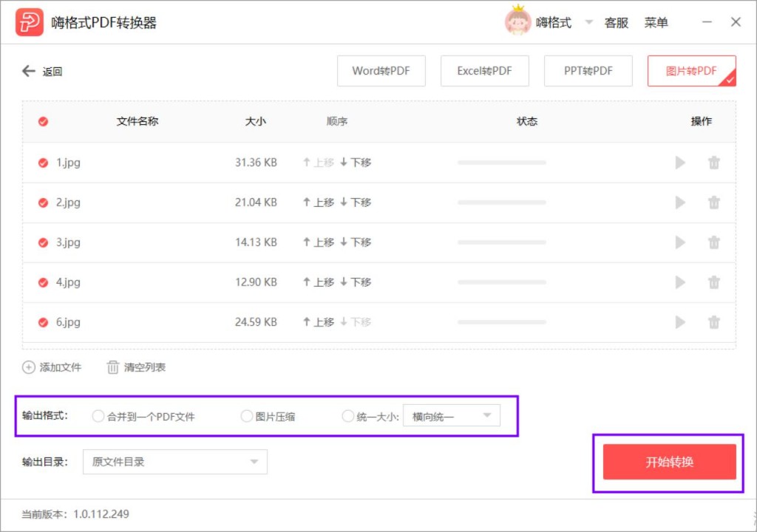Start converting 2.jpg with its play icon
This screenshot has height=532, width=757.
[680, 202]
